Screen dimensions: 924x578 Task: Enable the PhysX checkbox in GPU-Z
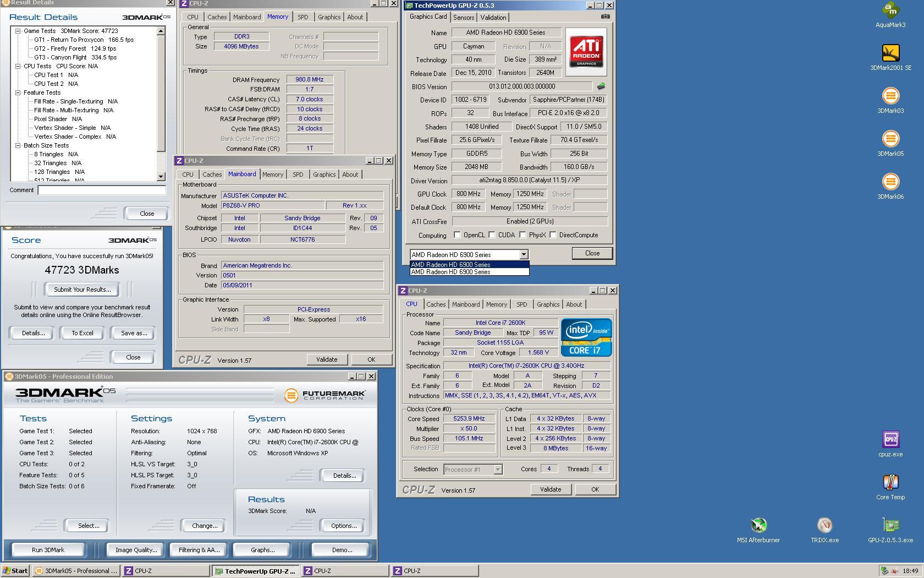point(522,235)
